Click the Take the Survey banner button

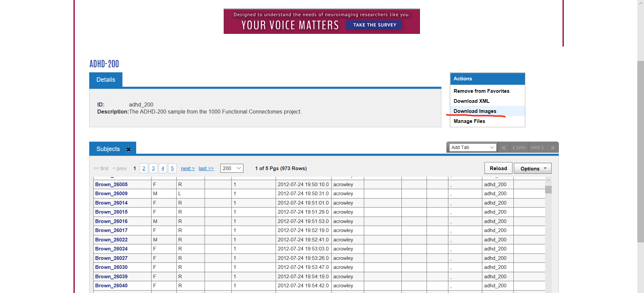click(x=374, y=25)
